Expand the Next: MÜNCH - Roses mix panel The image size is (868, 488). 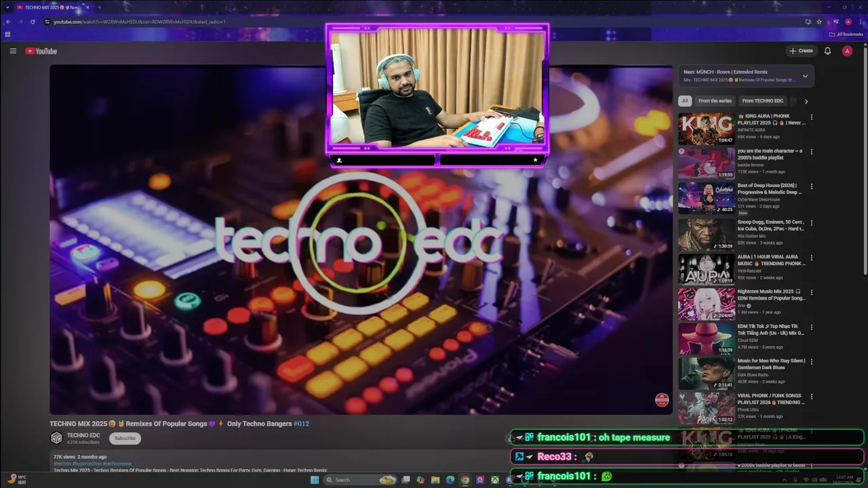805,76
